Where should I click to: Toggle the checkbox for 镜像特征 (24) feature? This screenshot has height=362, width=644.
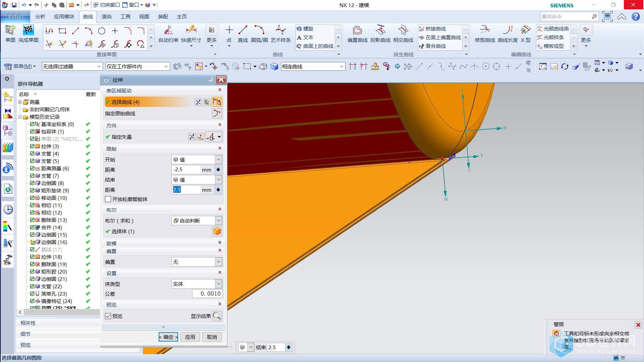point(32,301)
